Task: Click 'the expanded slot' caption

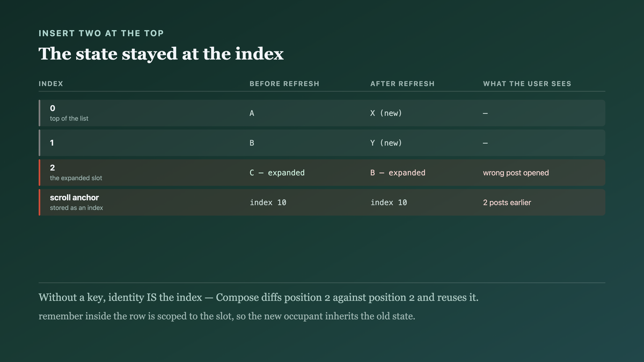Action: (76, 178)
